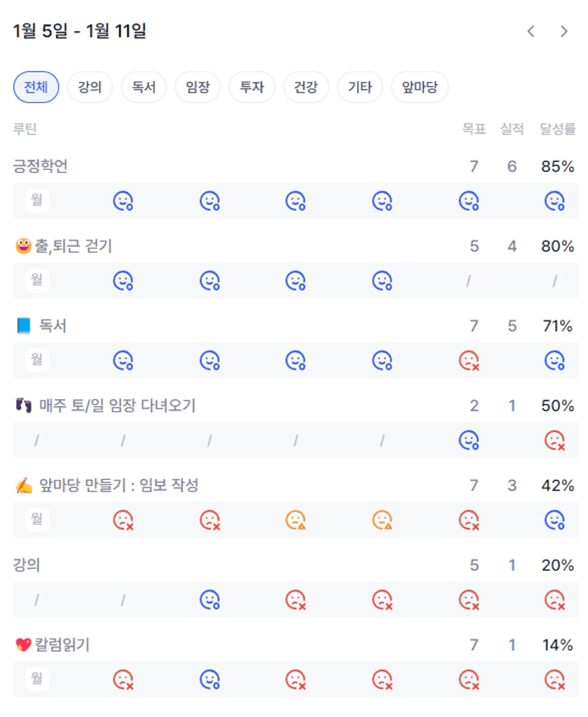
Task: Click the blue success face in 칼럼읽기 row
Action: tap(210, 680)
